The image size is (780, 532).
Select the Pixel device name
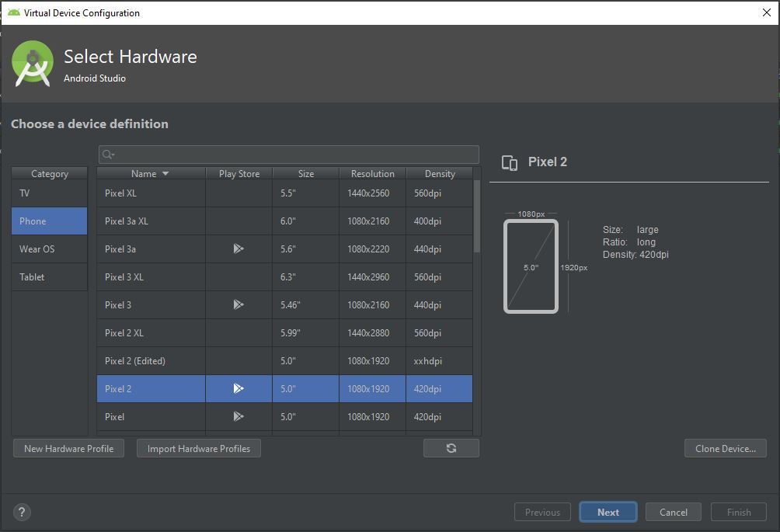click(114, 416)
